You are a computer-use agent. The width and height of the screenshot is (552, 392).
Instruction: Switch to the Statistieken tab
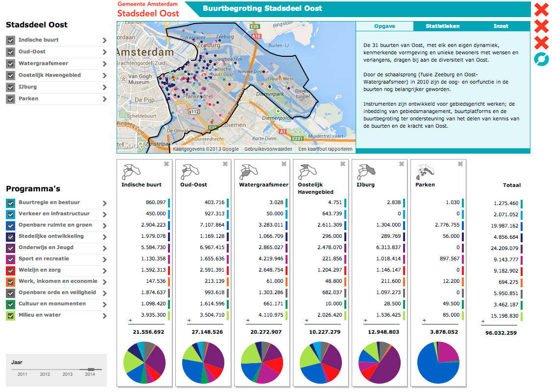click(x=442, y=26)
